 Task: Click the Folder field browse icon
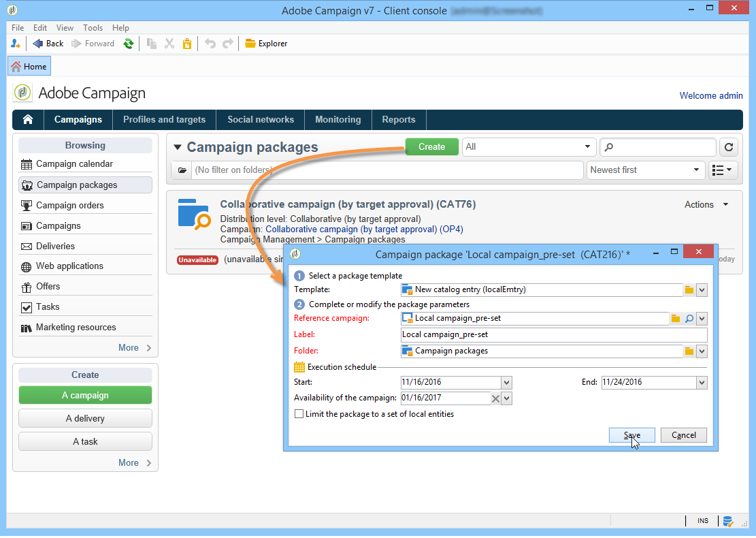pyautogui.click(x=689, y=351)
